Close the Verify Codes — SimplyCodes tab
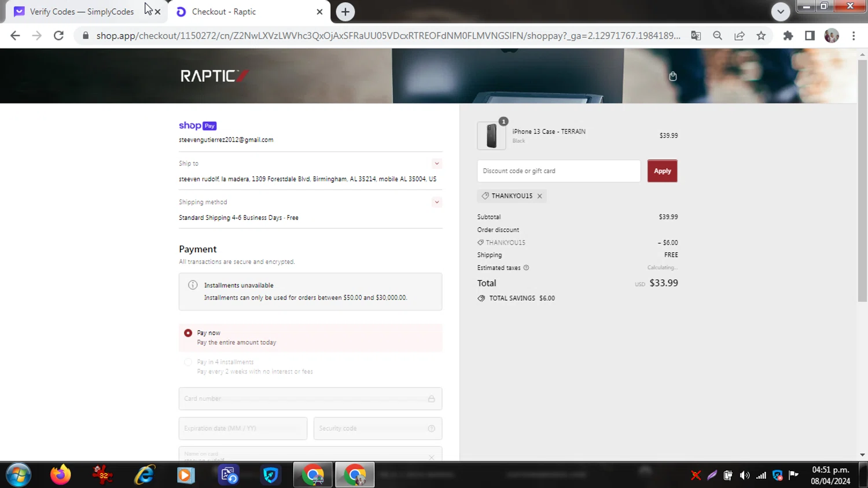Viewport: 868px width, 488px height. pos(157,12)
